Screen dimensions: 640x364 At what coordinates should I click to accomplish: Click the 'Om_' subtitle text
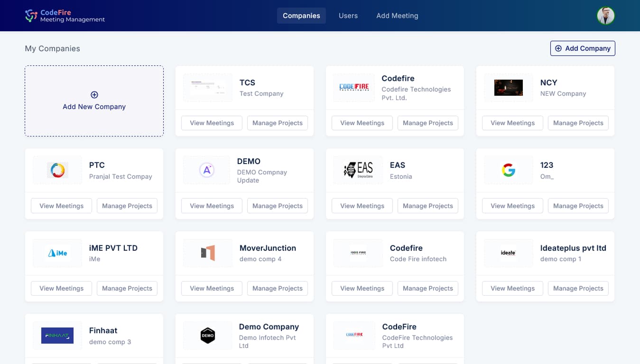[x=547, y=176]
